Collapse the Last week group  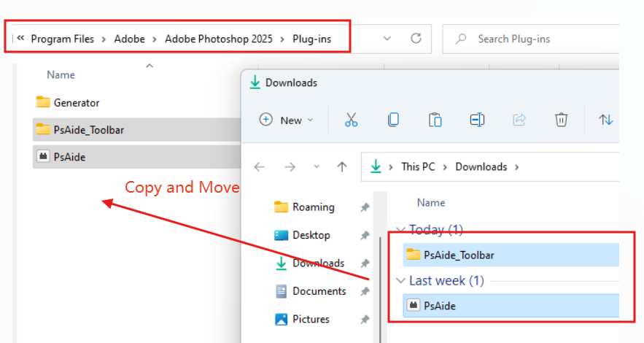400,281
